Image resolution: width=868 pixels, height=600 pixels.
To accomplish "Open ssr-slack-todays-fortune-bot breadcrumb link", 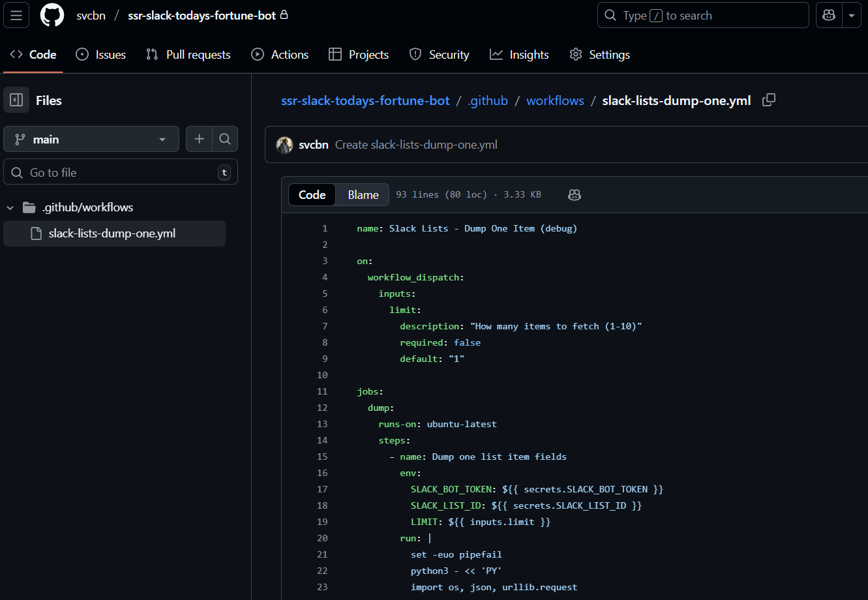I will (365, 100).
